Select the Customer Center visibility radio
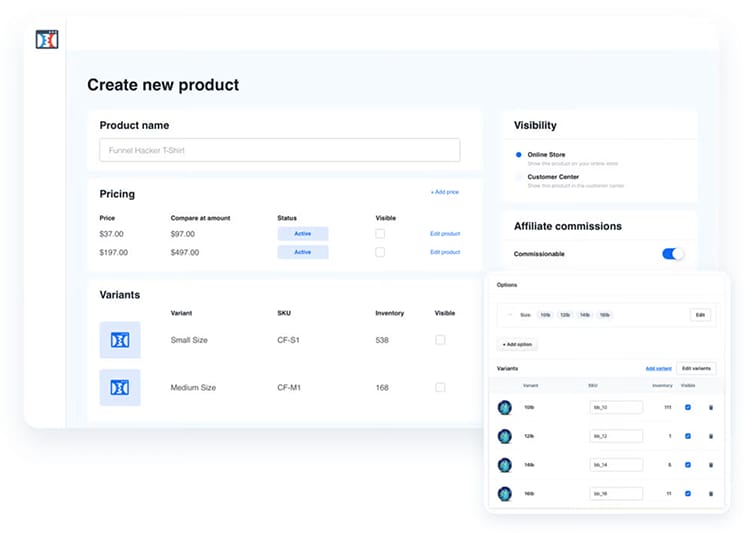 coord(518,177)
